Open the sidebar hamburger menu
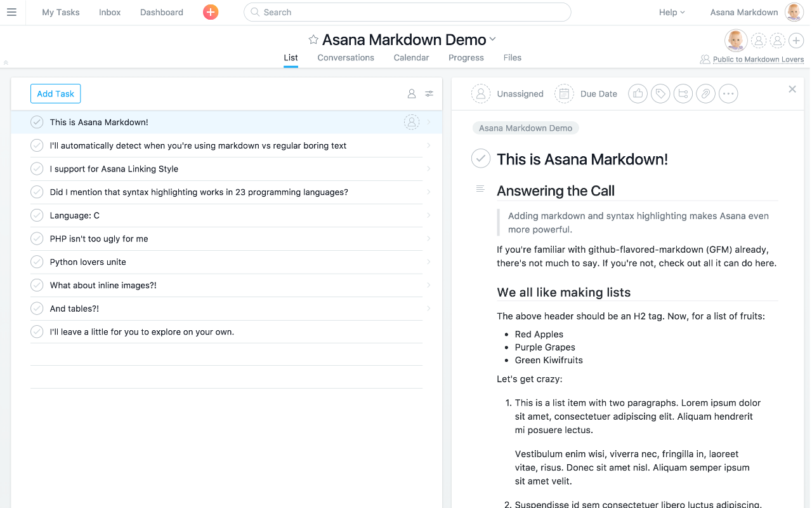The image size is (812, 508). pyautogui.click(x=11, y=12)
